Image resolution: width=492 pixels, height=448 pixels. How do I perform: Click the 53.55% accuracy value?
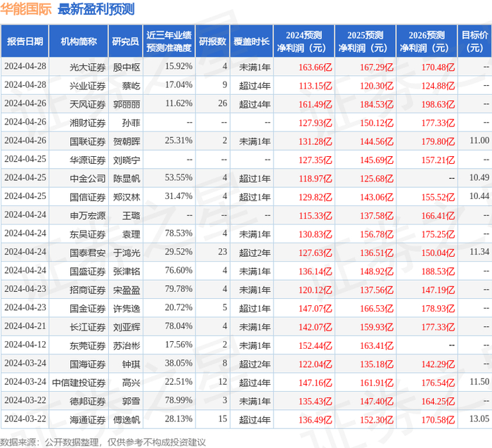pyautogui.click(x=179, y=177)
